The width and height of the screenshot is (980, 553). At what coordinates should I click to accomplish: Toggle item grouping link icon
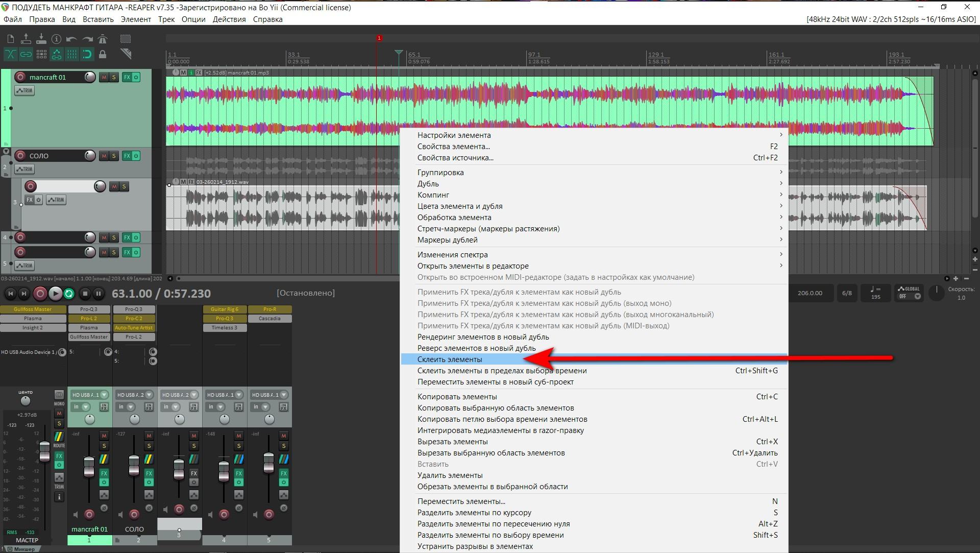pos(26,54)
